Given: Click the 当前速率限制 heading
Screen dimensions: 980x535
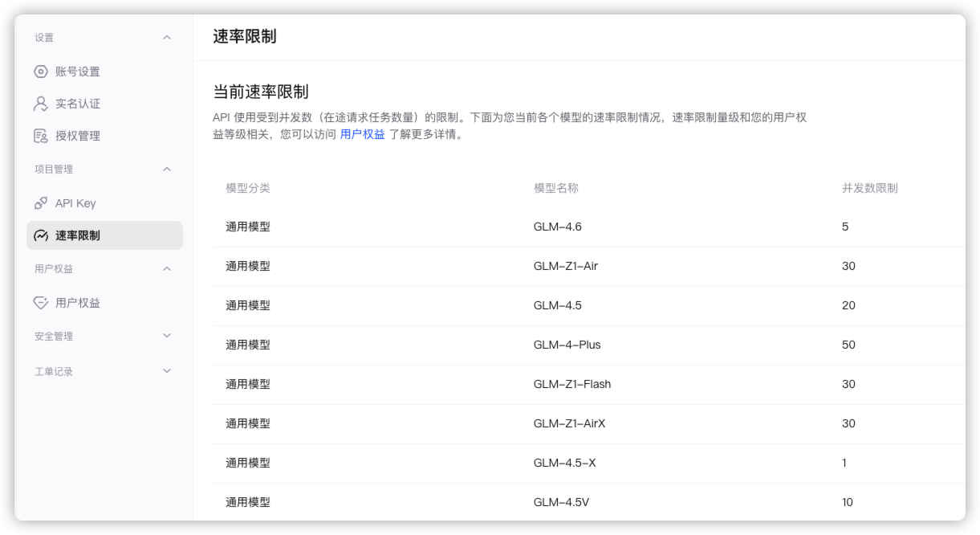Looking at the screenshot, I should [x=261, y=92].
